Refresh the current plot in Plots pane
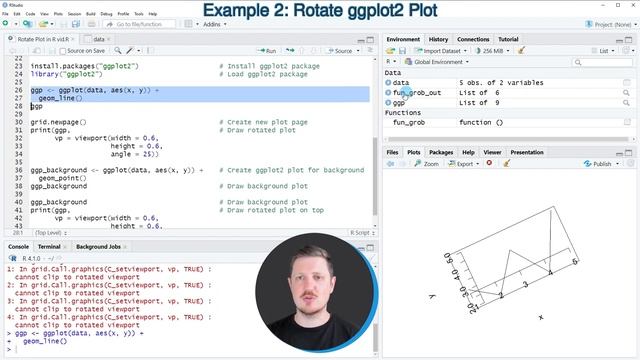The width and height of the screenshot is (640, 360). pyautogui.click(x=631, y=163)
